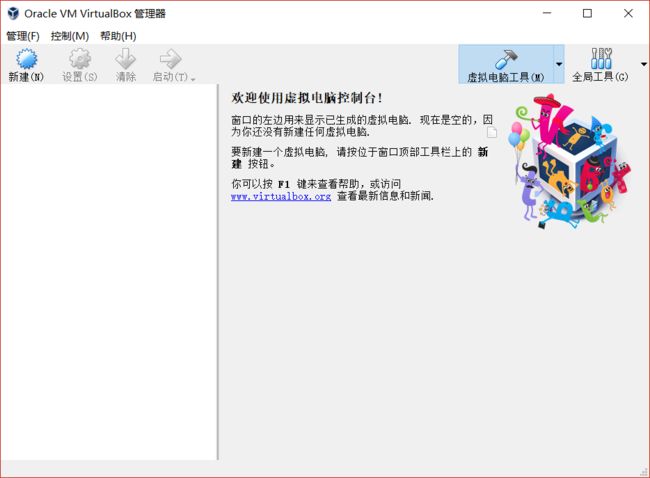Click the Start (启动) green arrow icon
Image resolution: width=650 pixels, height=478 pixels.
point(170,59)
